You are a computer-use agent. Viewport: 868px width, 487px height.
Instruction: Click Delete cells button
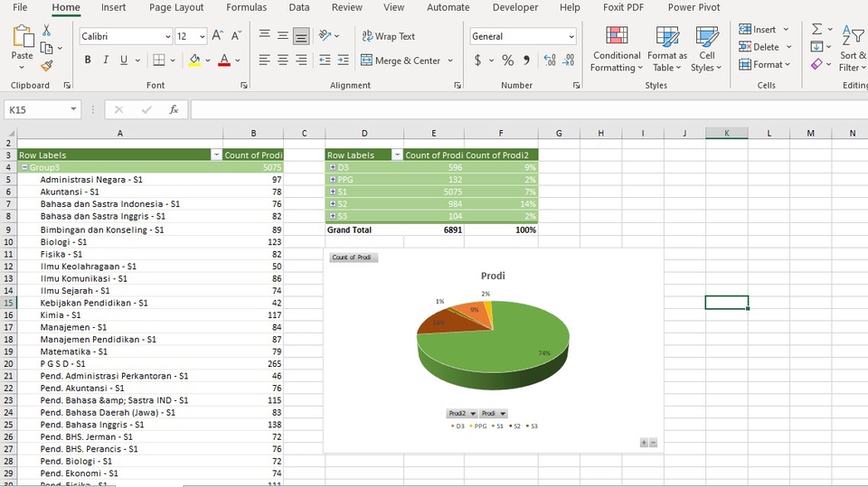(759, 47)
